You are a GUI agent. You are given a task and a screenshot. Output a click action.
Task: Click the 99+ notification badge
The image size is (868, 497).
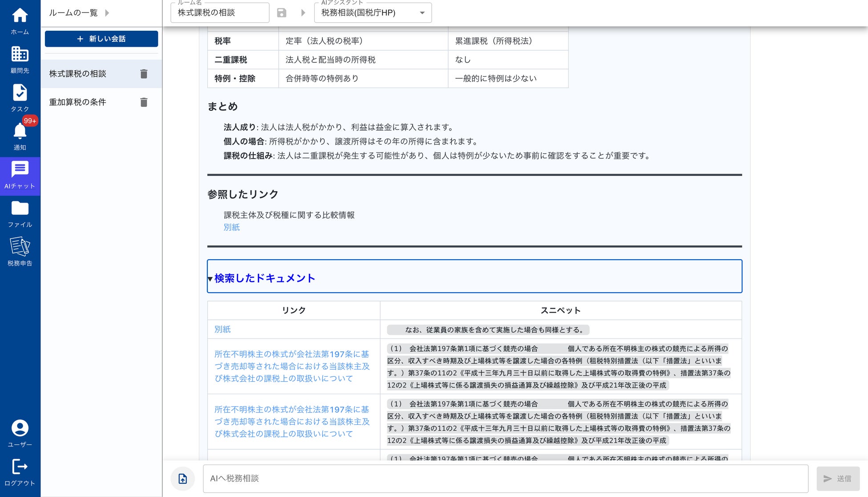click(x=30, y=121)
